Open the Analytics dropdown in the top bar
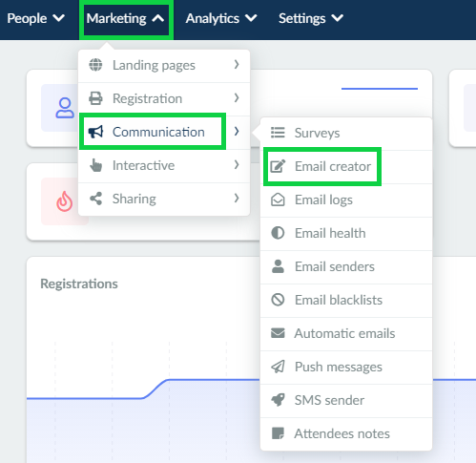Viewport: 476px width, 463px height. (221, 18)
